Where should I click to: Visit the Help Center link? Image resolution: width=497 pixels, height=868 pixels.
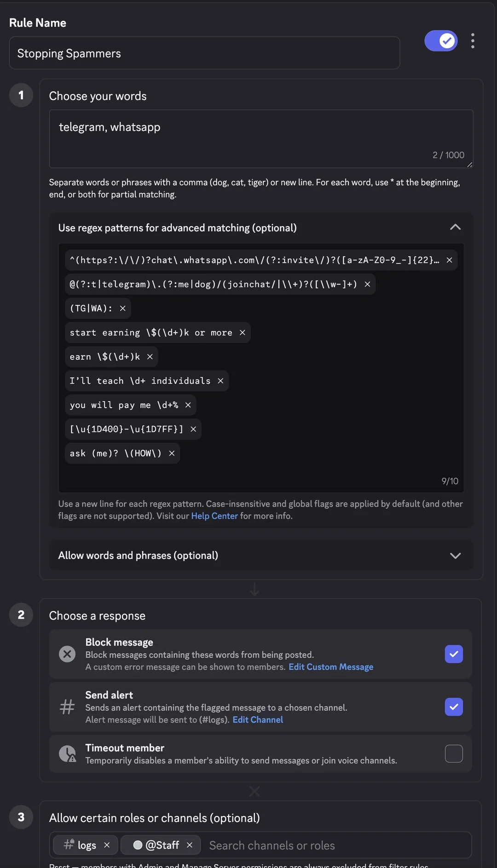(214, 516)
